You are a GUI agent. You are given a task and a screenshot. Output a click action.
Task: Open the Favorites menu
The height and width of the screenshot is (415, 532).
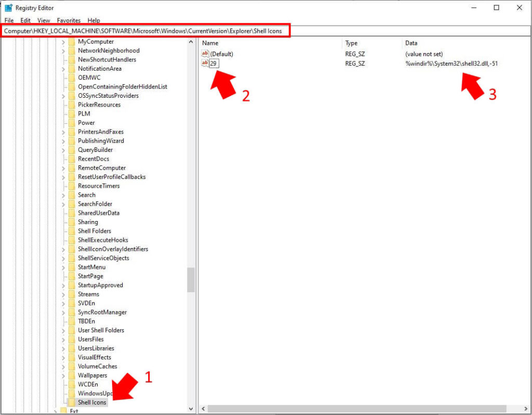(x=69, y=20)
